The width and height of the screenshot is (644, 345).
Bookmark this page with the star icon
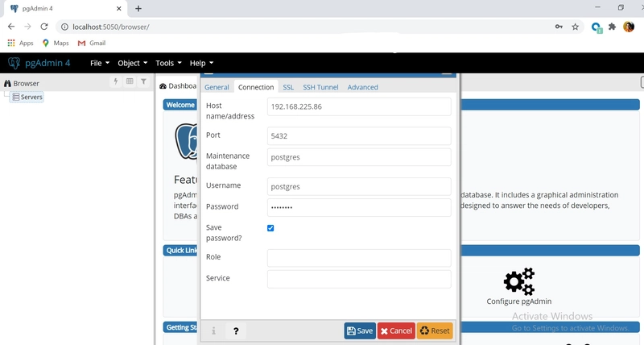(x=575, y=27)
